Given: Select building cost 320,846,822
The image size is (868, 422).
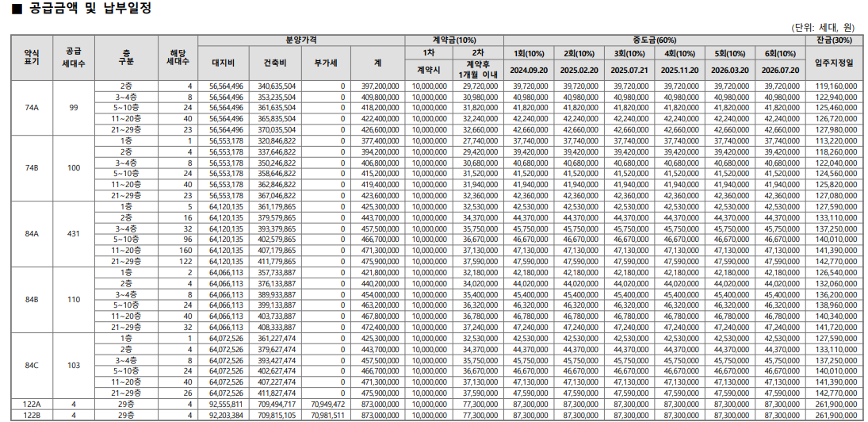Looking at the screenshot, I should point(276,140).
